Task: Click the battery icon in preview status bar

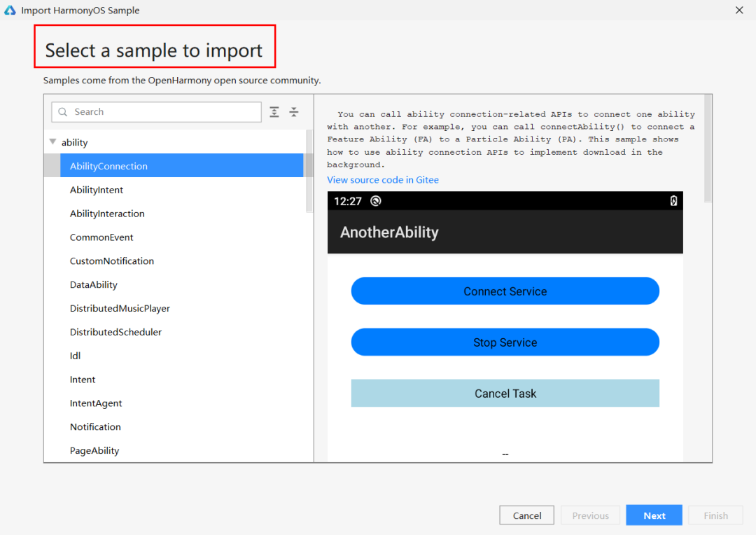Action: 673,201
